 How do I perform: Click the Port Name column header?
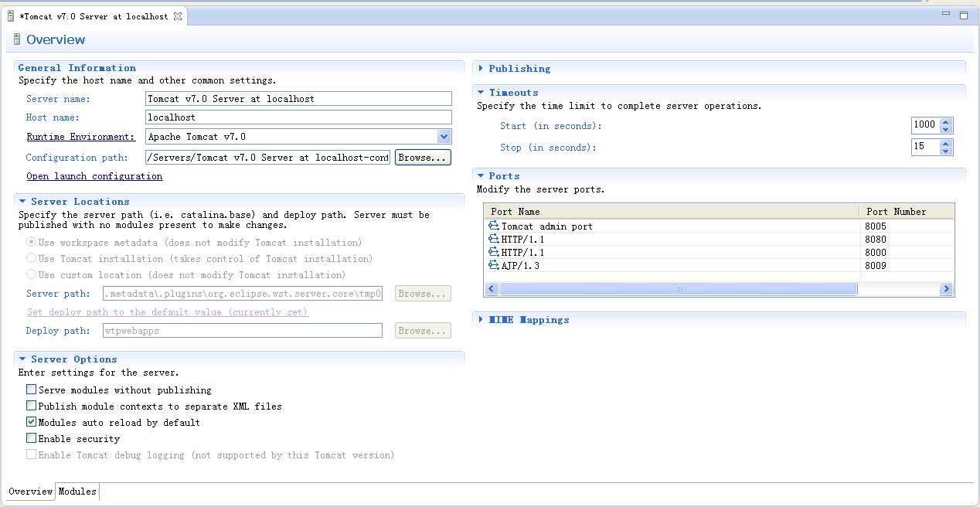click(x=672, y=212)
